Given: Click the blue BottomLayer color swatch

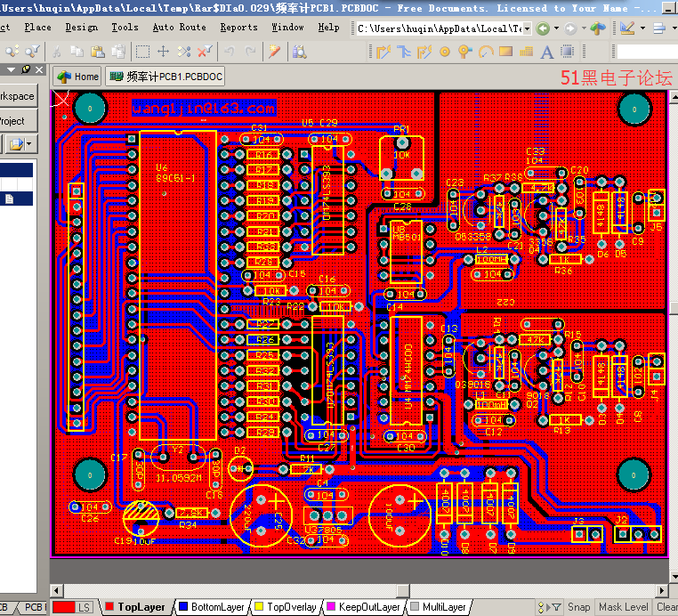Looking at the screenshot, I should point(183,606).
